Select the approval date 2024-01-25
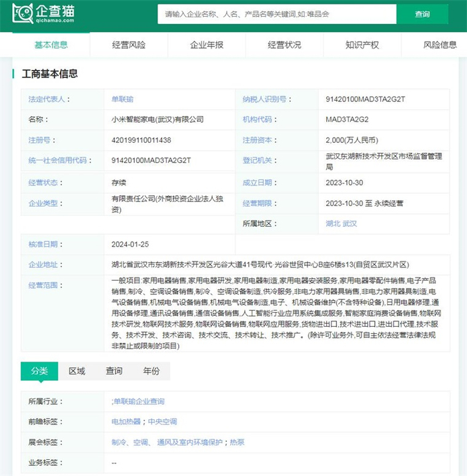467x476 pixels. pos(130,245)
